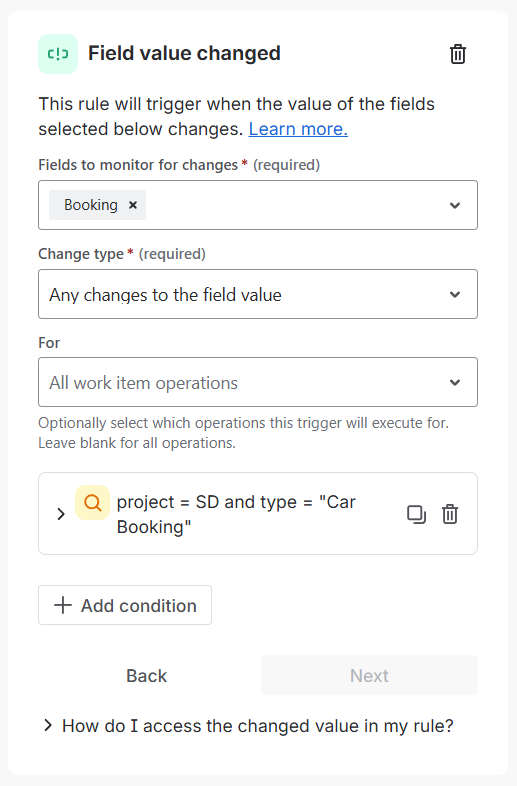This screenshot has width=517, height=786.
Task: Delete the trigger with top trash icon
Action: click(x=457, y=54)
